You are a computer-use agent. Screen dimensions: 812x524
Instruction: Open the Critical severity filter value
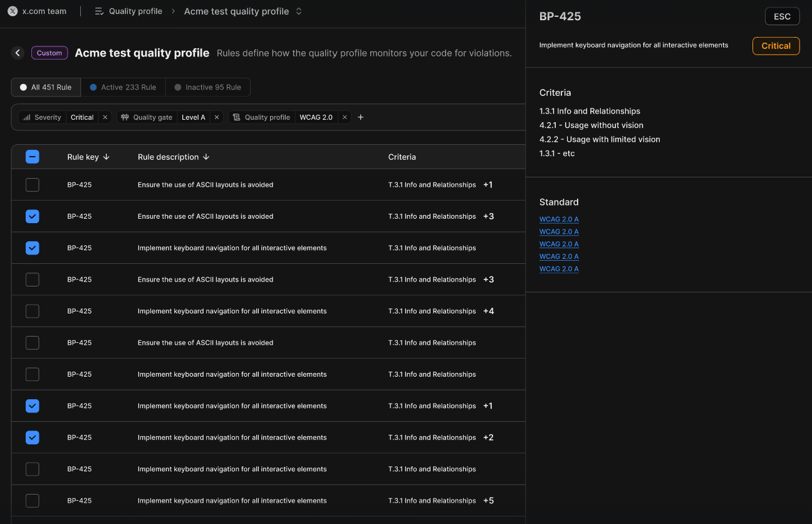click(82, 117)
